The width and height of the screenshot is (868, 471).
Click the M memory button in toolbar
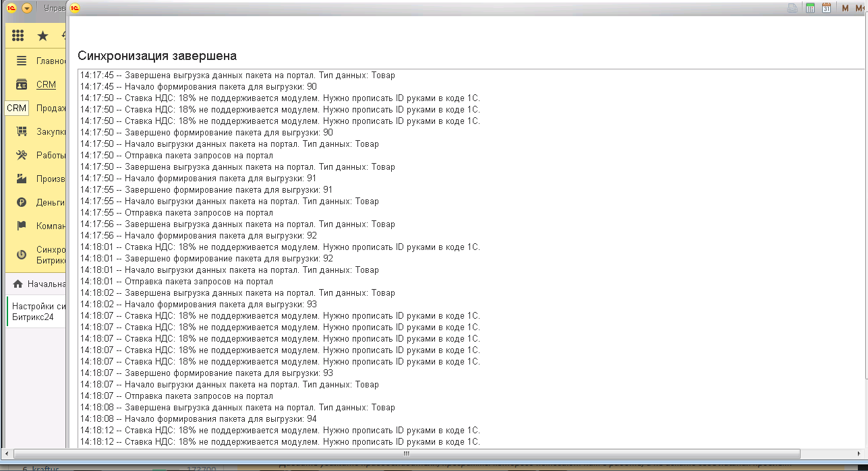(844, 8)
